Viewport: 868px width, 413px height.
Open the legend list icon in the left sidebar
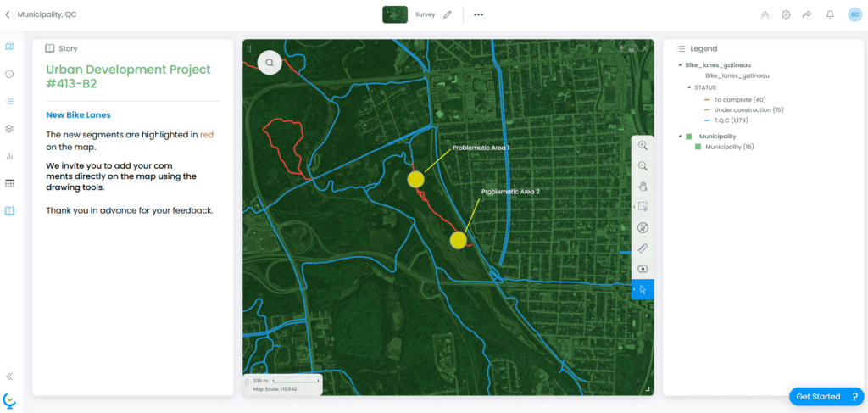9,101
